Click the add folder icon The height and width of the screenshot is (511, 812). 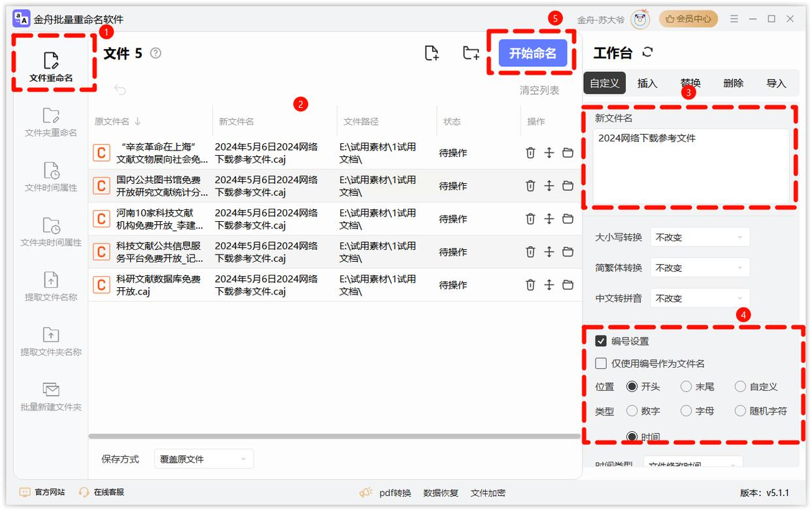coord(471,54)
